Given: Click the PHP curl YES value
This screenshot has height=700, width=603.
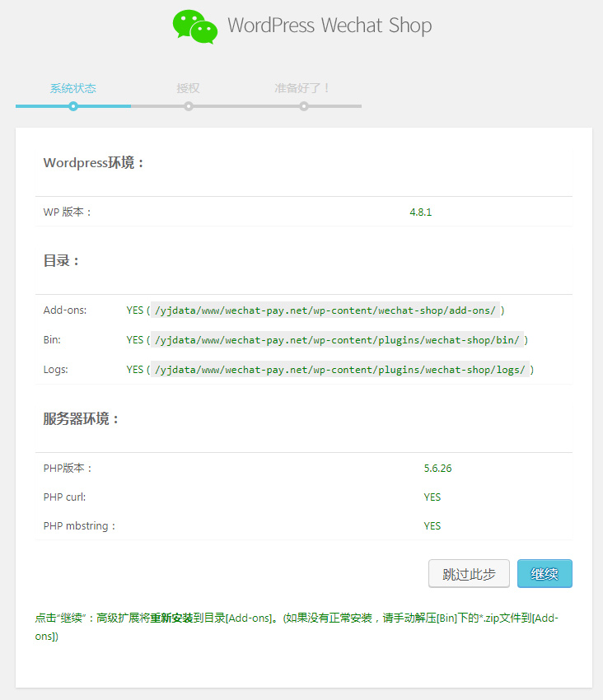Looking at the screenshot, I should [x=432, y=497].
